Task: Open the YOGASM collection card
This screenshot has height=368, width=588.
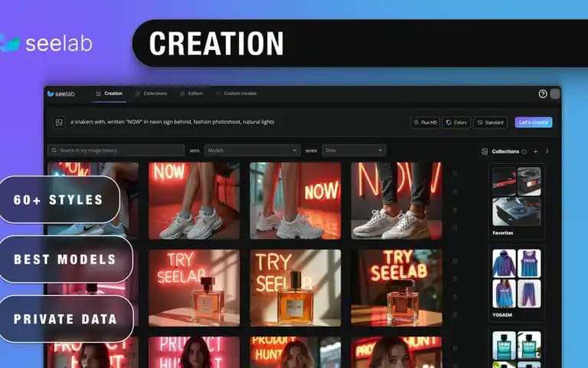Action: 517,284
